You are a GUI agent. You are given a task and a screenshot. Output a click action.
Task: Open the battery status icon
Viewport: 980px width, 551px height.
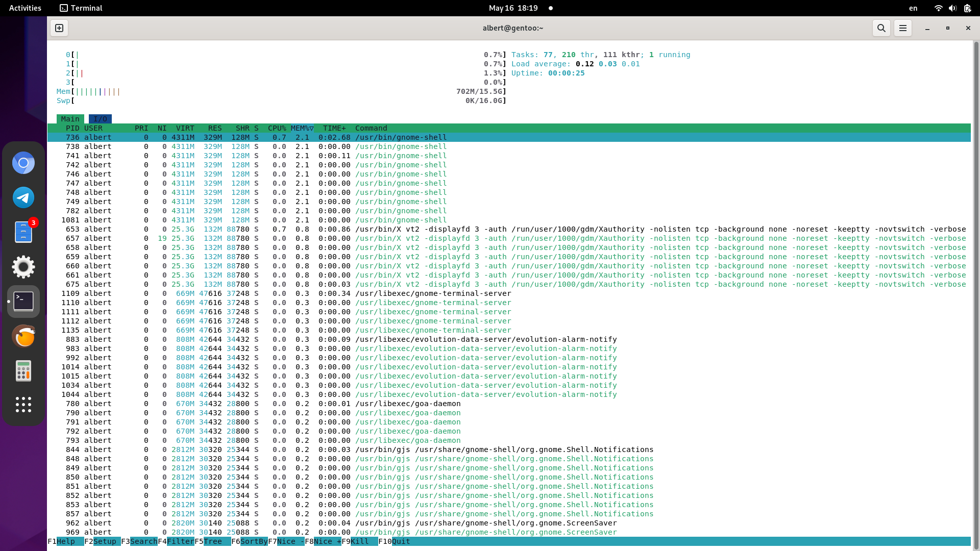click(x=967, y=8)
